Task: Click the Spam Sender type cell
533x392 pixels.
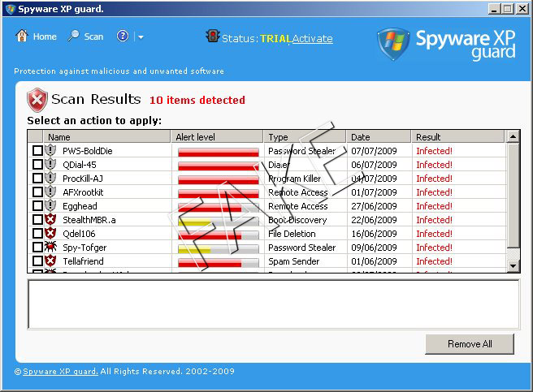Action: 293,261
